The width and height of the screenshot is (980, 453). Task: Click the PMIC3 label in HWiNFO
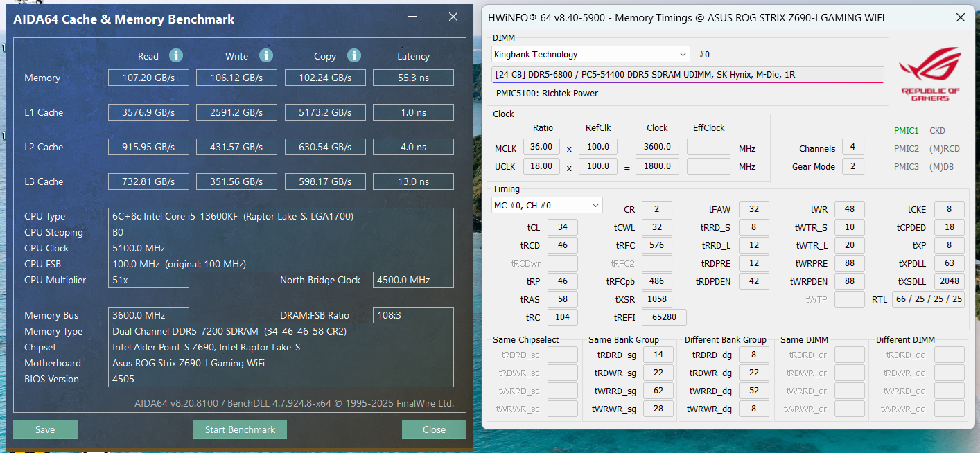pyautogui.click(x=906, y=166)
